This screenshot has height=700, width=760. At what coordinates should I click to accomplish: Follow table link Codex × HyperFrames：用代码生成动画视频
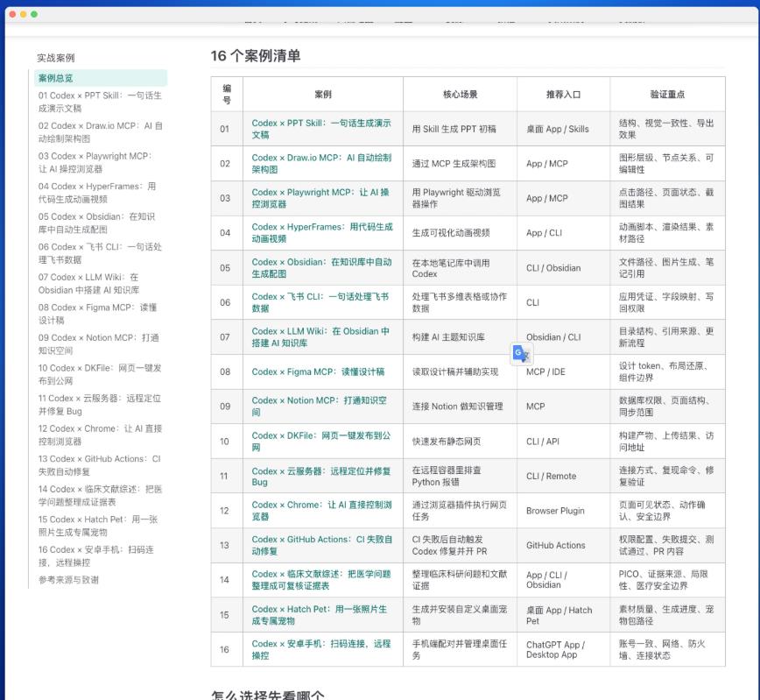click(x=322, y=233)
